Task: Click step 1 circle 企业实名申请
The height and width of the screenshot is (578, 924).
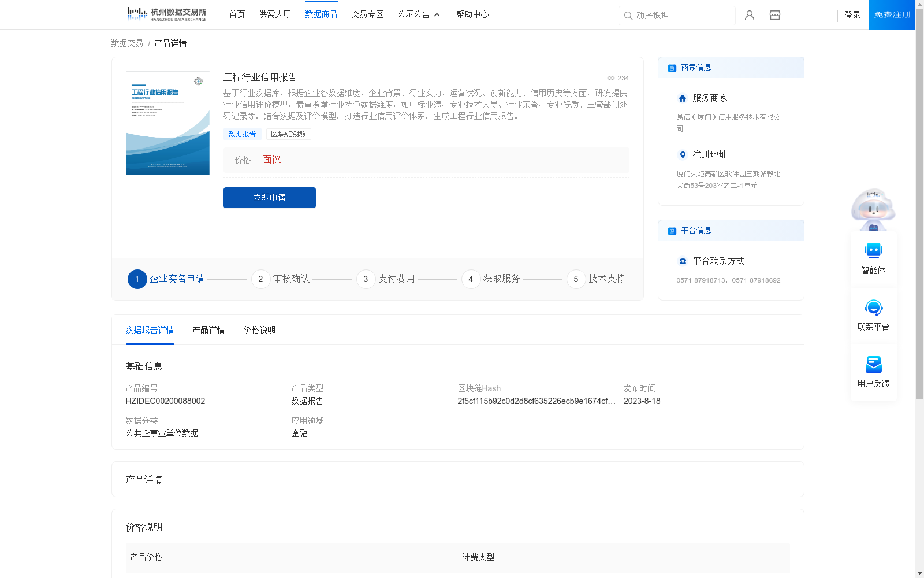Action: tap(137, 279)
